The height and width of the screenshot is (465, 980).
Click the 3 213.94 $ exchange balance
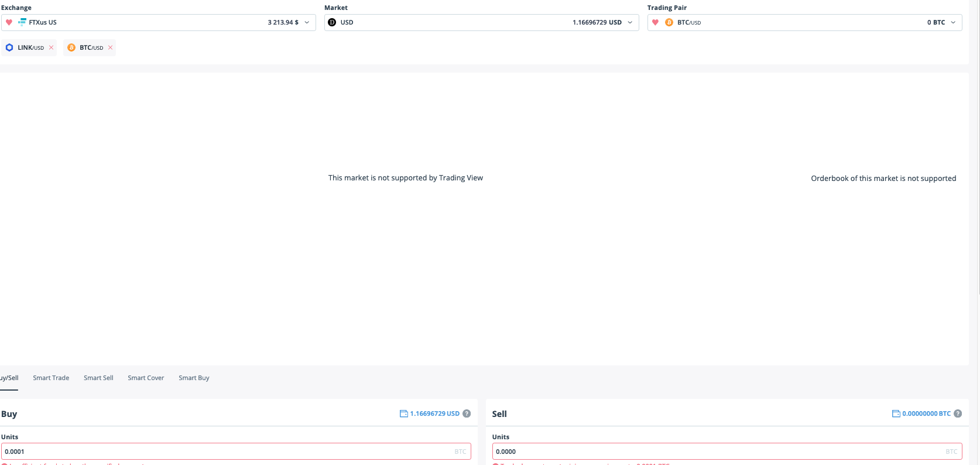coord(283,22)
